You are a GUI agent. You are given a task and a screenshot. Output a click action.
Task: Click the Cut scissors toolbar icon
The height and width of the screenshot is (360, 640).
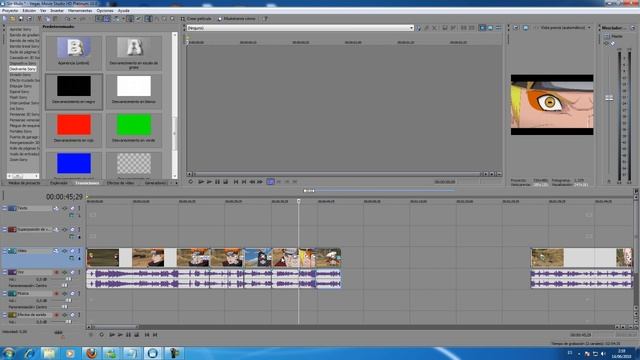[40, 19]
